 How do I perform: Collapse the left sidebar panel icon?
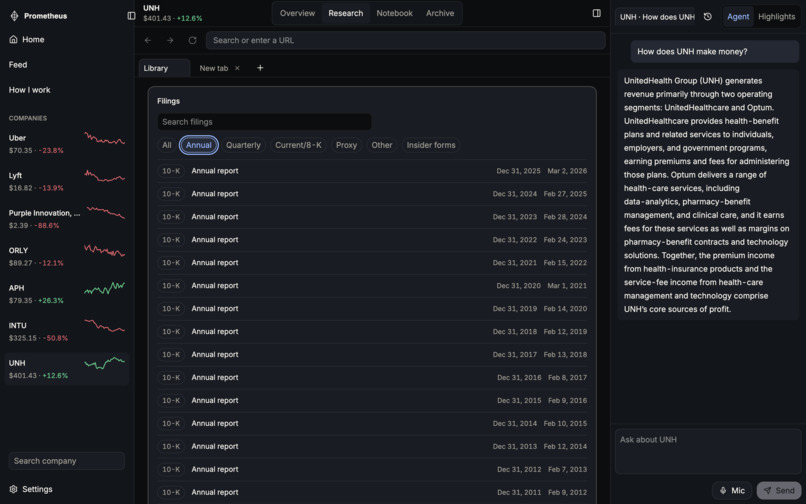tap(132, 16)
